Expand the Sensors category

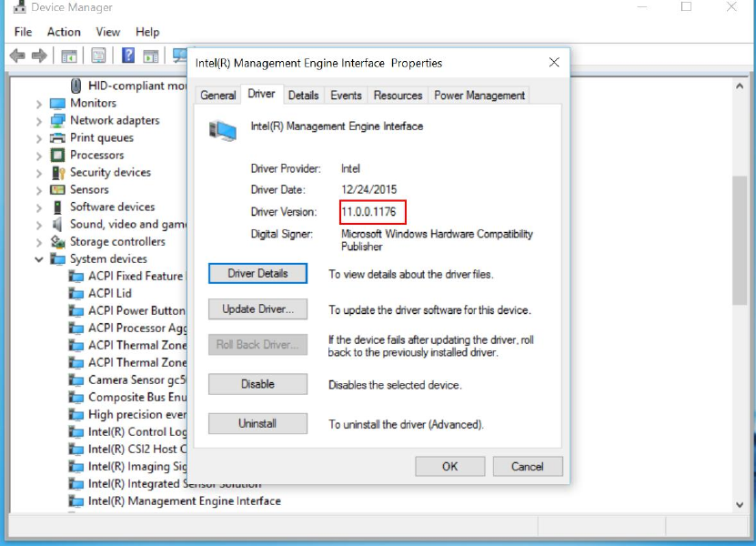[x=39, y=190]
